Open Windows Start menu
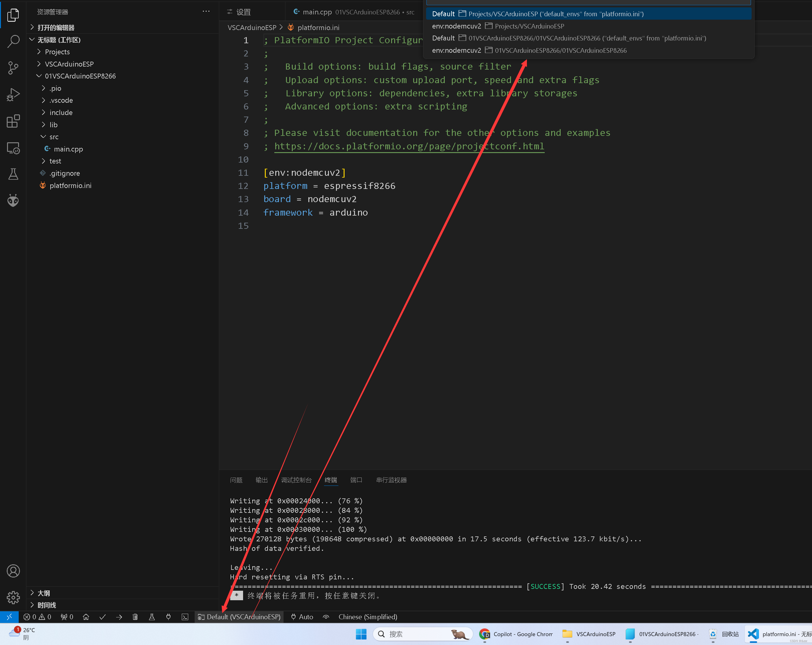This screenshot has height=645, width=812. pyautogui.click(x=361, y=634)
